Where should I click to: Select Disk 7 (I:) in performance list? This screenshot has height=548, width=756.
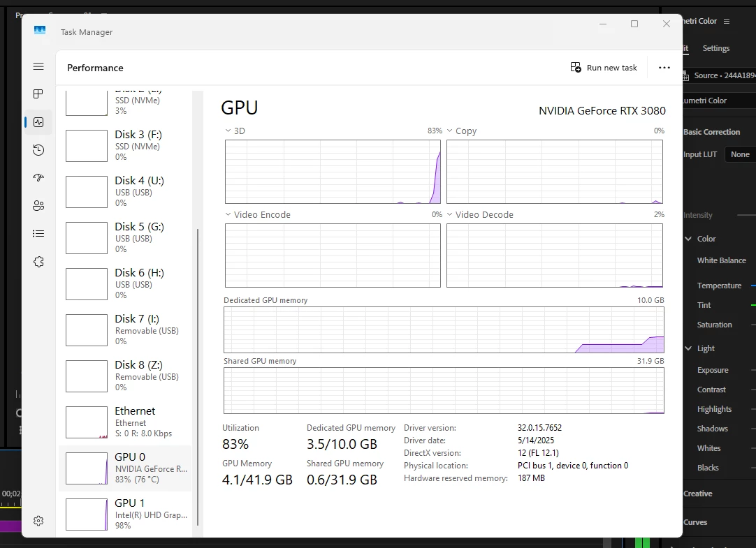point(125,330)
